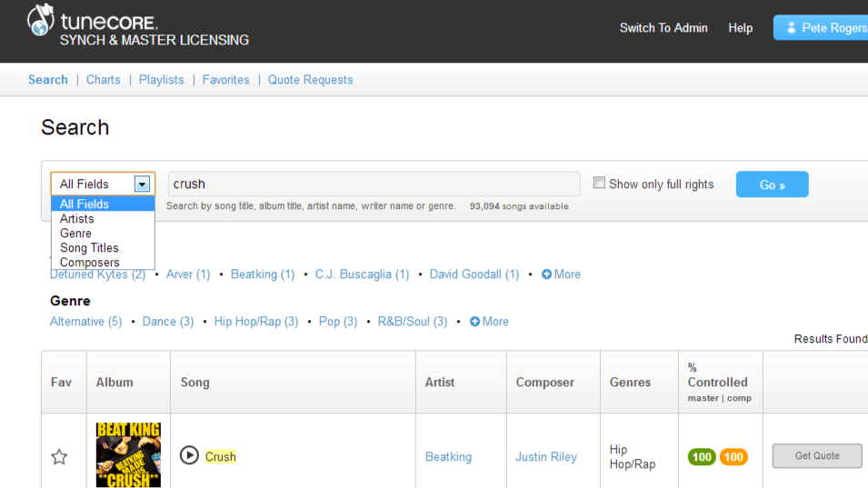868x488 pixels.
Task: Toggle the All Fields dropdown arrow
Action: click(x=142, y=184)
